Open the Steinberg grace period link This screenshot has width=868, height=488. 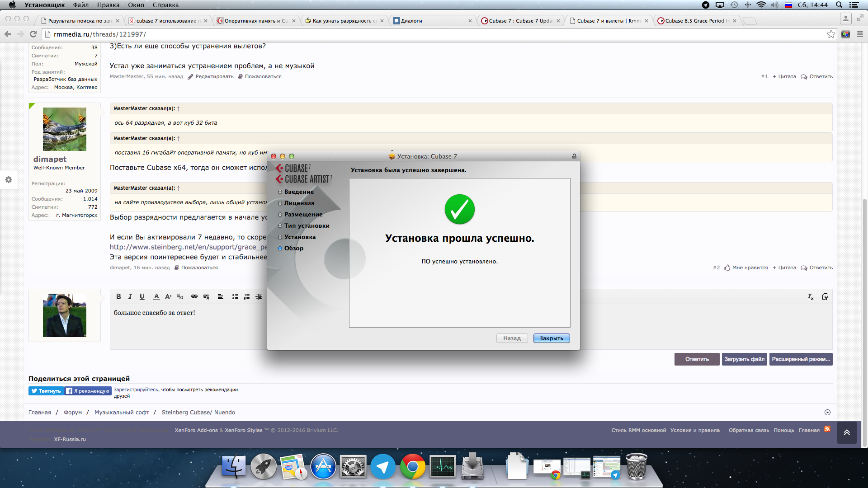tap(189, 247)
